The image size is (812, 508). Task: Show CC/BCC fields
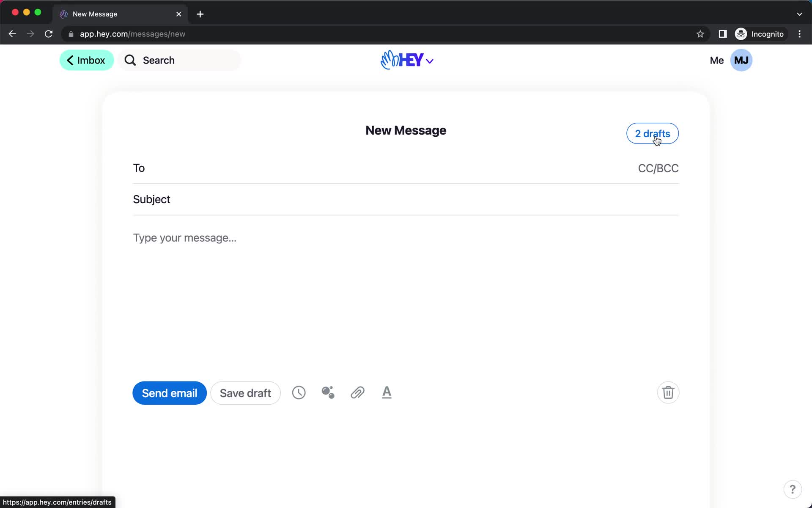pos(658,168)
